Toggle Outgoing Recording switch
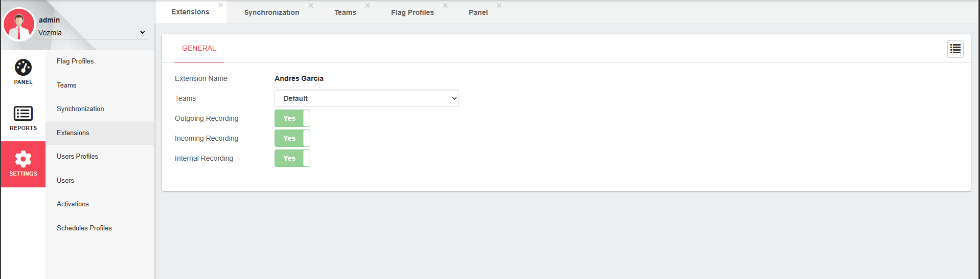The width and height of the screenshot is (980, 279). pos(292,118)
